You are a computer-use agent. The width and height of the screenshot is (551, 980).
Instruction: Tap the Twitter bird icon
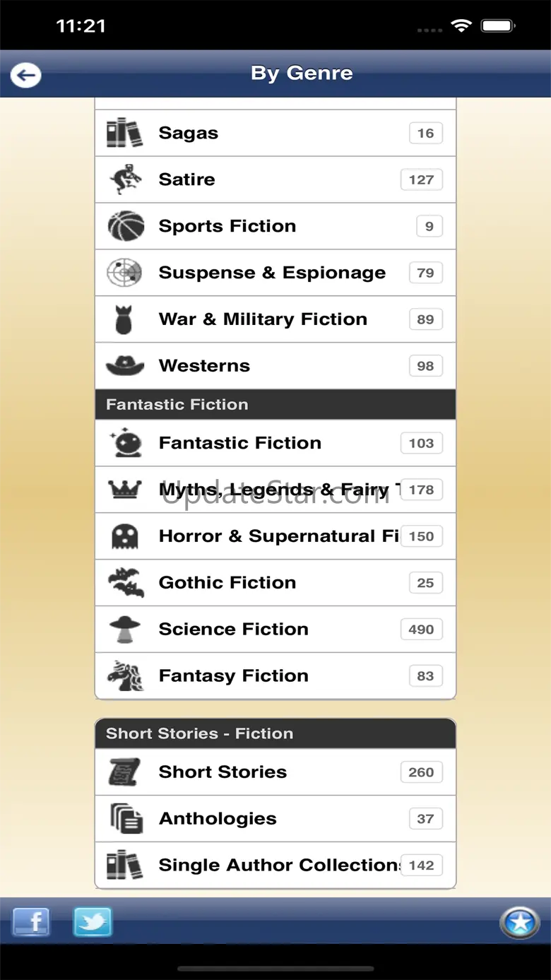pyautogui.click(x=93, y=922)
